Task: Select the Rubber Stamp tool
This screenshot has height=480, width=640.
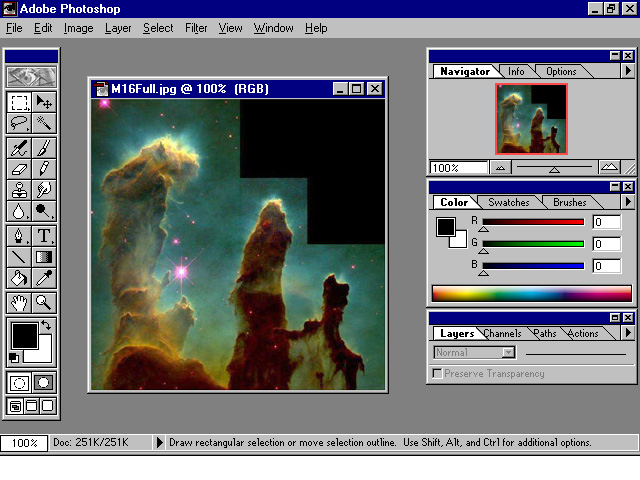Action: pyautogui.click(x=19, y=190)
